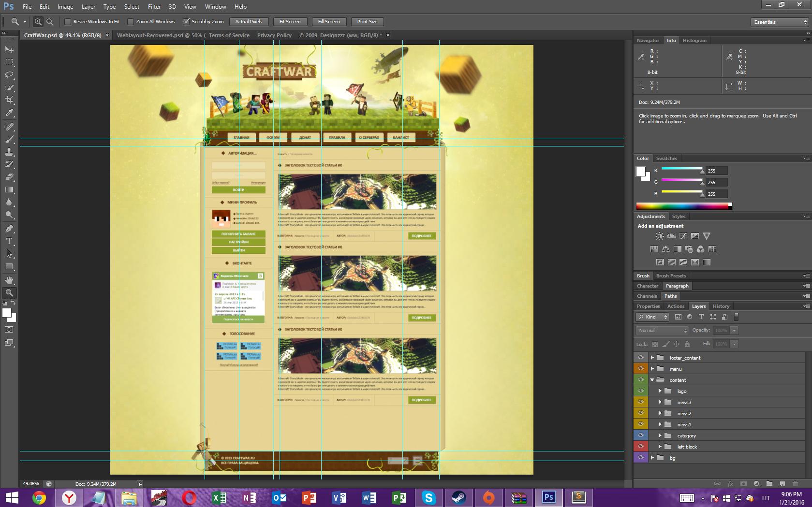Open the Window menu
The height and width of the screenshot is (507, 812).
pyautogui.click(x=215, y=7)
